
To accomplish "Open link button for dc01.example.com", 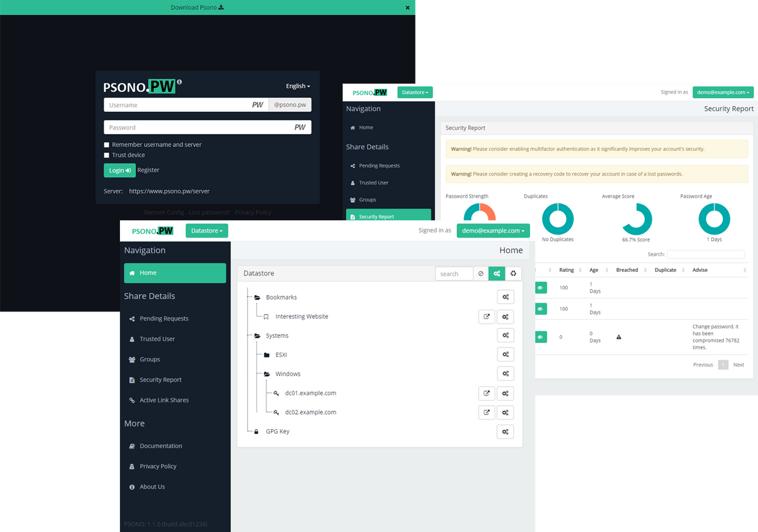I will 486,393.
